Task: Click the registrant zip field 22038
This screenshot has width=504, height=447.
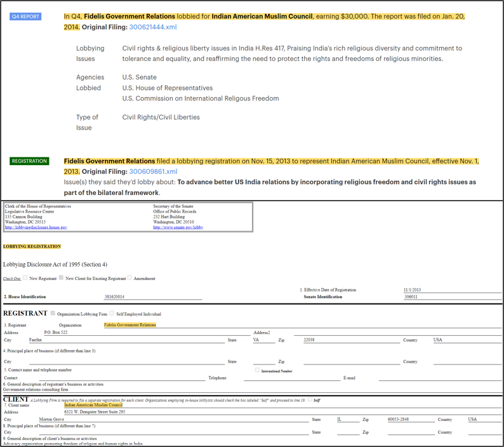Action: (x=352, y=340)
